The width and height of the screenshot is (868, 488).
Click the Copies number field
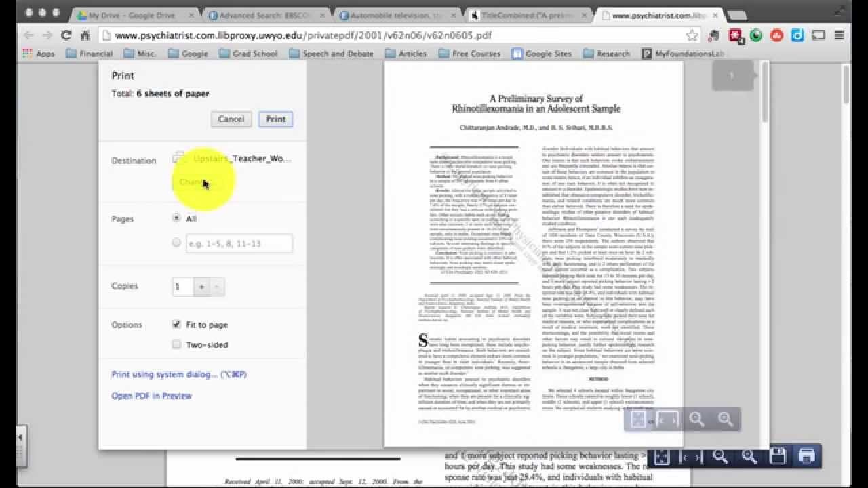pyautogui.click(x=183, y=287)
